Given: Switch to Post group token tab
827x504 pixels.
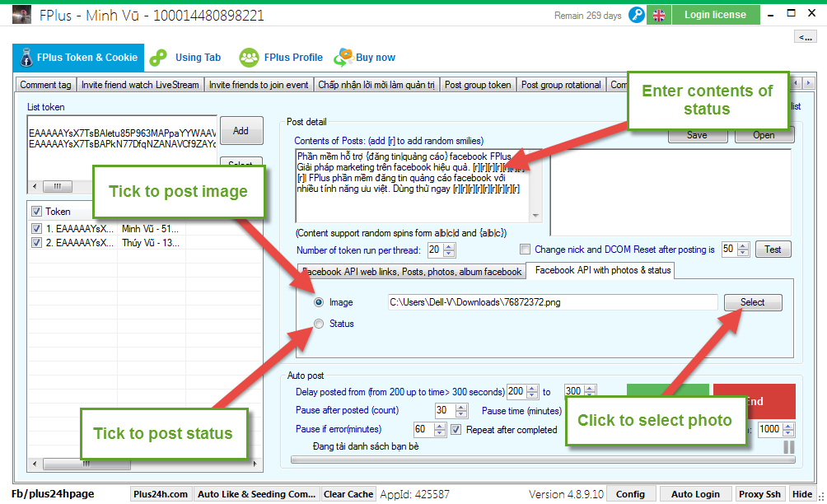Looking at the screenshot, I should [478, 85].
